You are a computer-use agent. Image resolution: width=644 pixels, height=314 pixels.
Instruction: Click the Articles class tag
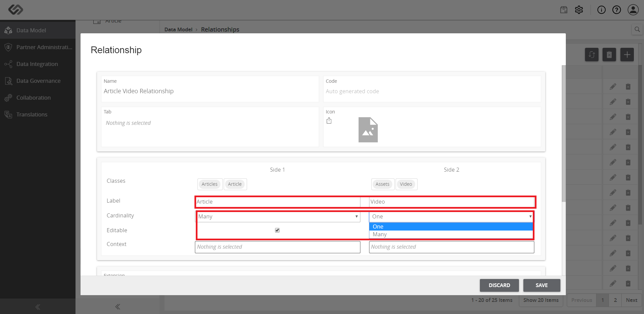[210, 184]
